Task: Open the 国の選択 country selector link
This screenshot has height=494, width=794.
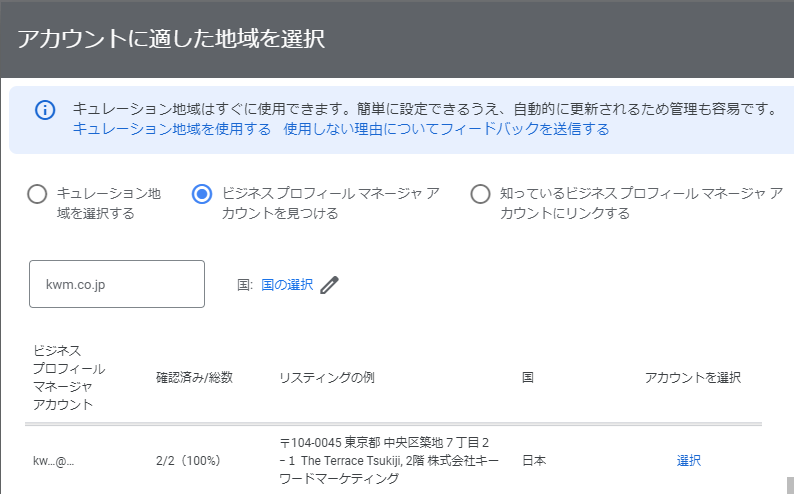Action: [x=287, y=285]
